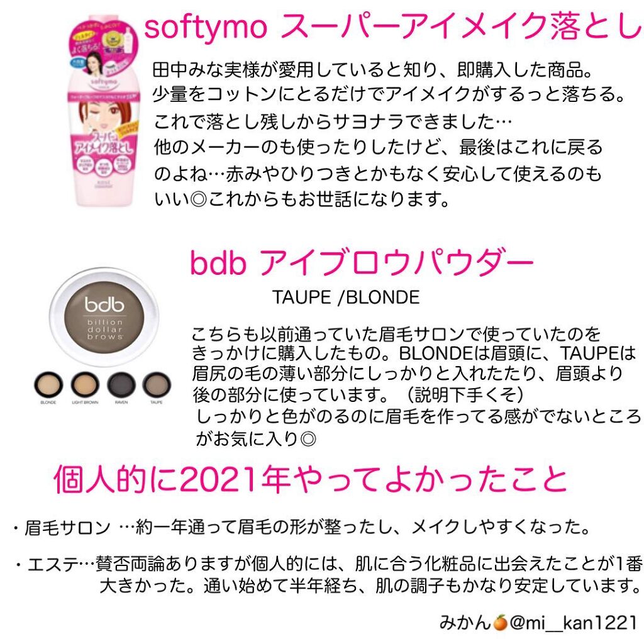
Task: Click the bdb アイブロウパウダー heading
Action: point(362,262)
